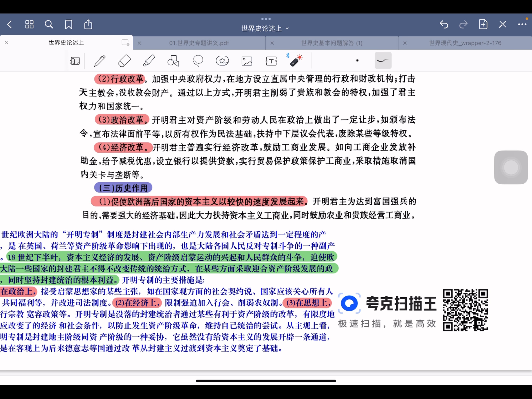Tap the split-view icon on active tab

click(125, 42)
